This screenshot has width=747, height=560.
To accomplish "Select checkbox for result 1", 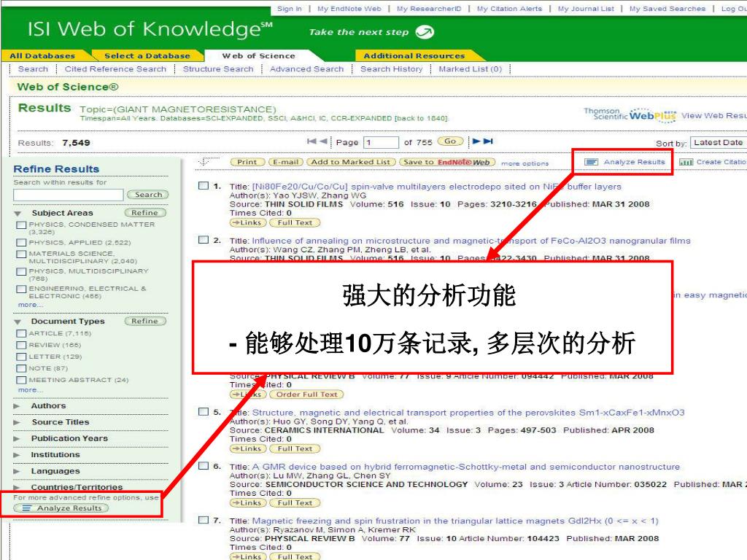I will pos(204,186).
